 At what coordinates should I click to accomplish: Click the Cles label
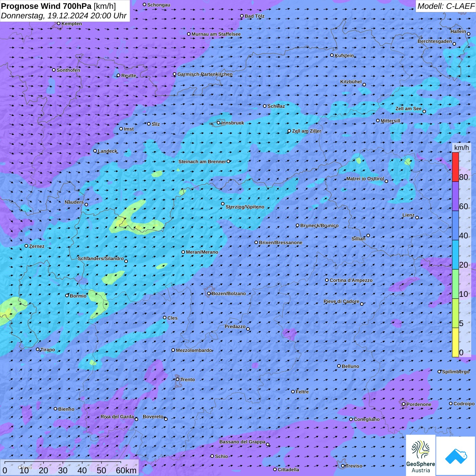pyautogui.click(x=172, y=318)
